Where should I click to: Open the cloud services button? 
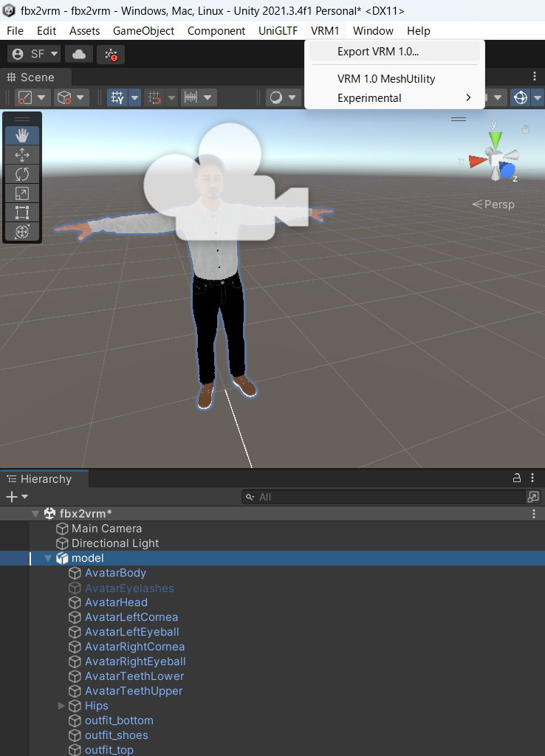[x=79, y=54]
